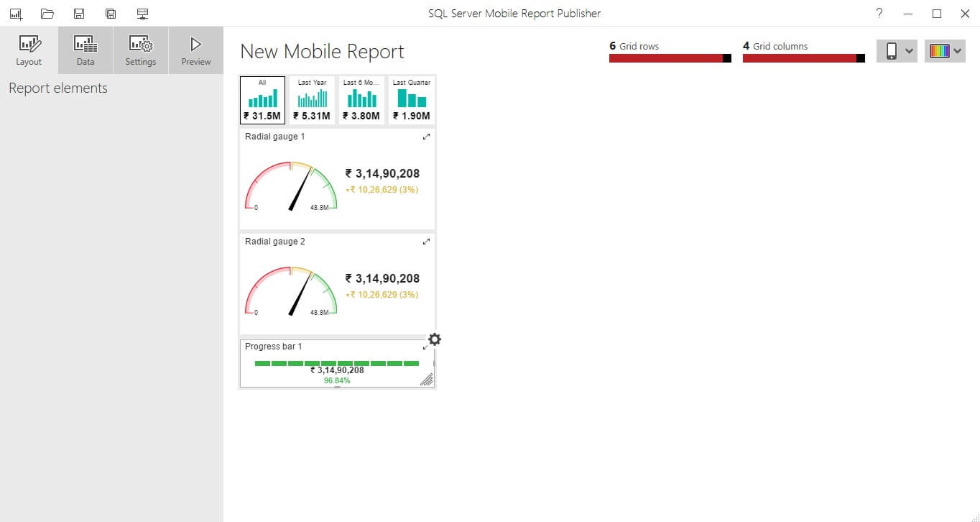Open the Data tab
980x522 pixels.
point(85,50)
